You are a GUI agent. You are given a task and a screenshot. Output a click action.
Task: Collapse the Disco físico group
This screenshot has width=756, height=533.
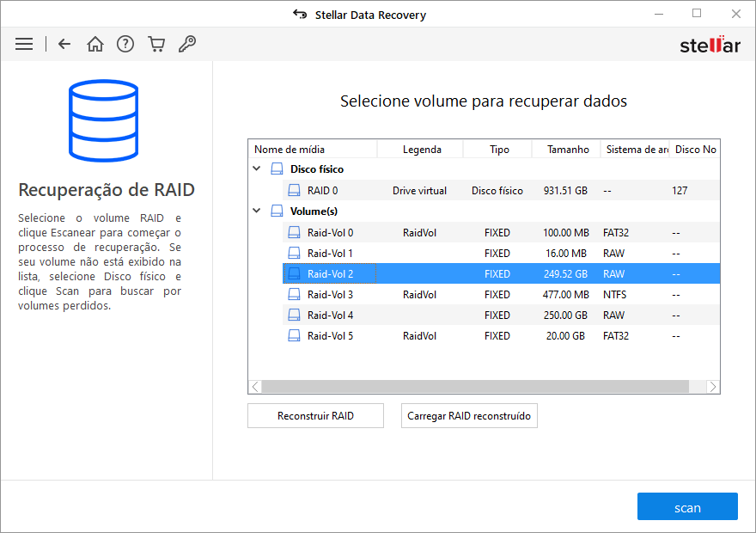click(x=257, y=168)
